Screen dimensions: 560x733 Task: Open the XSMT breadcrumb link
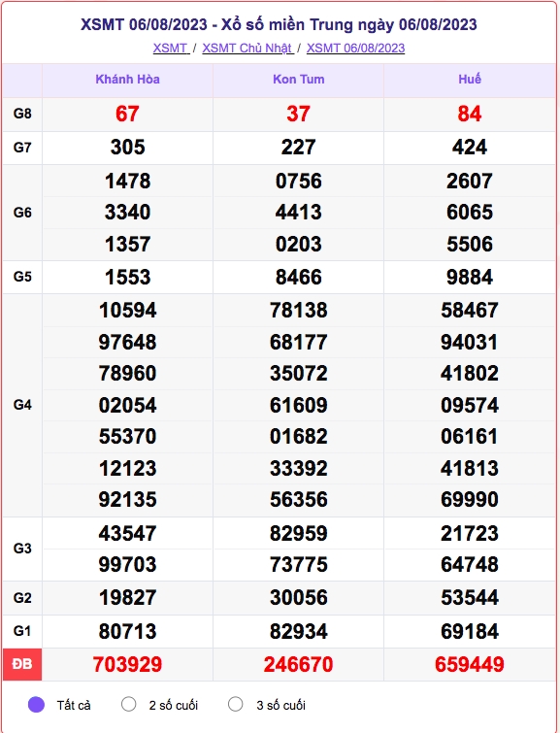pos(171,49)
